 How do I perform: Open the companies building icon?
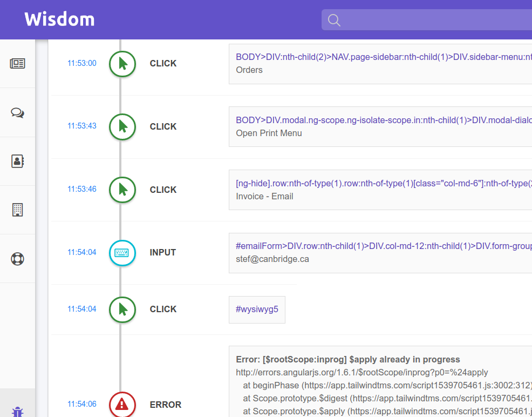[x=17, y=210]
